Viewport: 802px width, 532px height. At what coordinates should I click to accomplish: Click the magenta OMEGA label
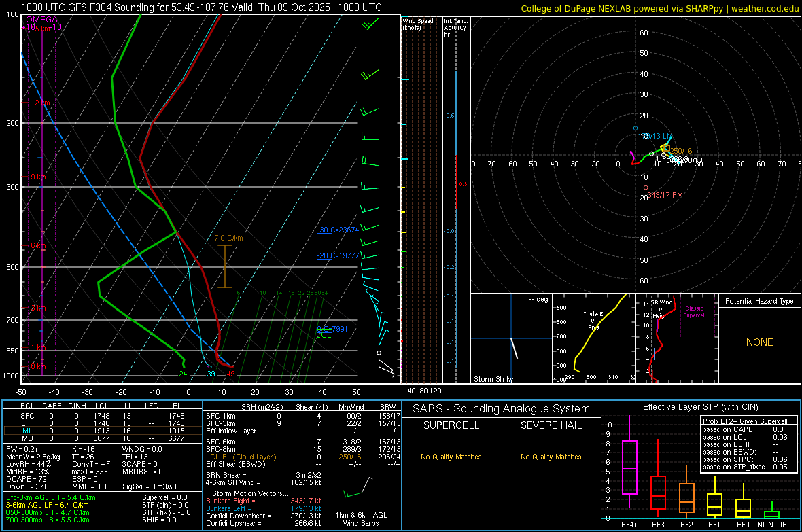click(x=41, y=20)
